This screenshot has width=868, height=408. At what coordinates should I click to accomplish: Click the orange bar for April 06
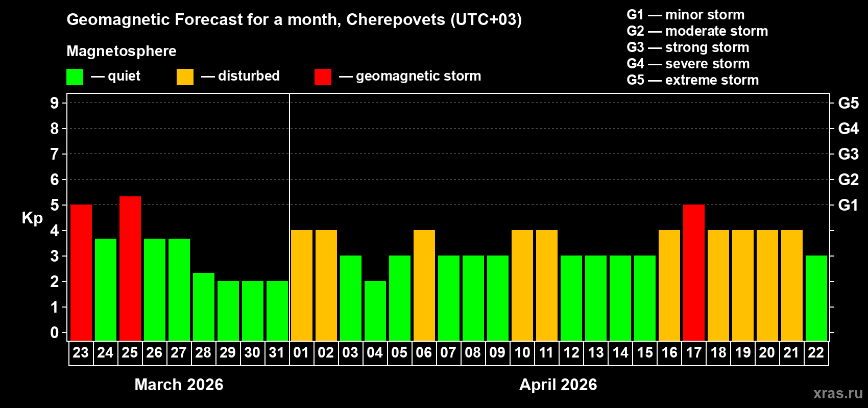[x=424, y=285]
